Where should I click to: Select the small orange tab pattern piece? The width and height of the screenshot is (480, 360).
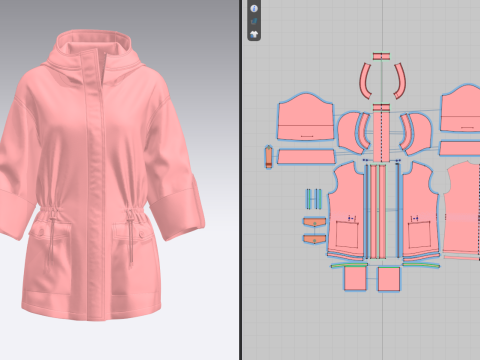(269, 157)
